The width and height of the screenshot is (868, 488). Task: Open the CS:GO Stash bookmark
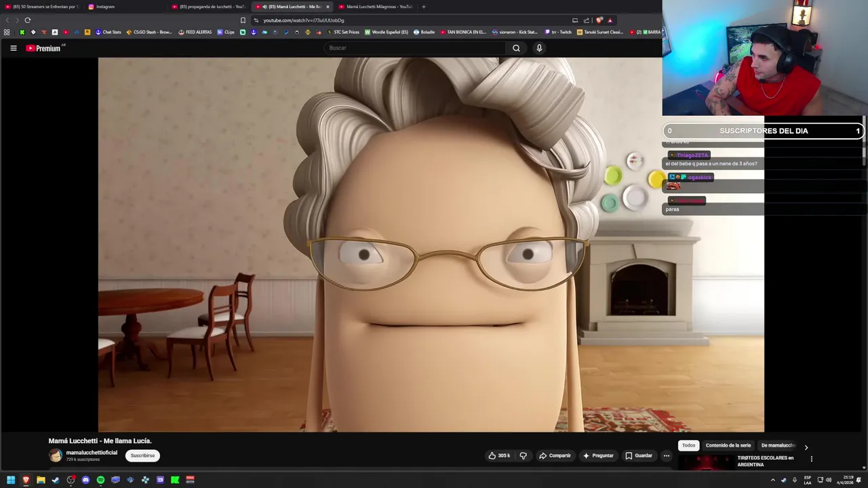149,32
